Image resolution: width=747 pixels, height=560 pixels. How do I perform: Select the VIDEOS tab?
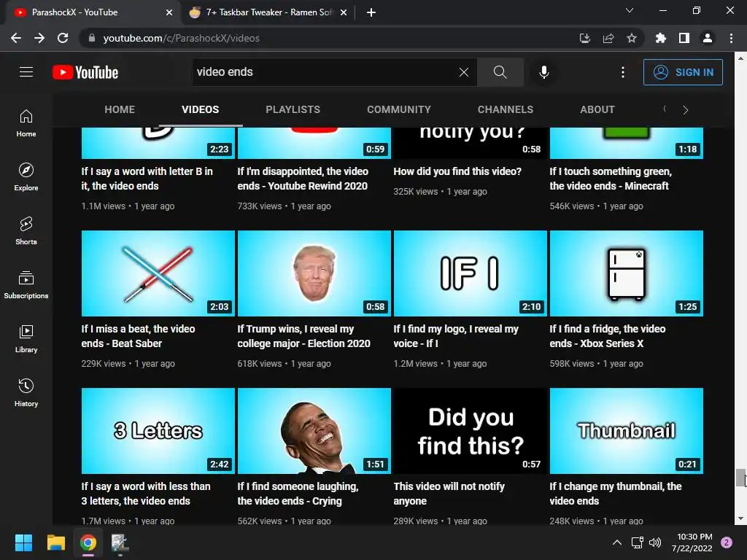(200, 109)
